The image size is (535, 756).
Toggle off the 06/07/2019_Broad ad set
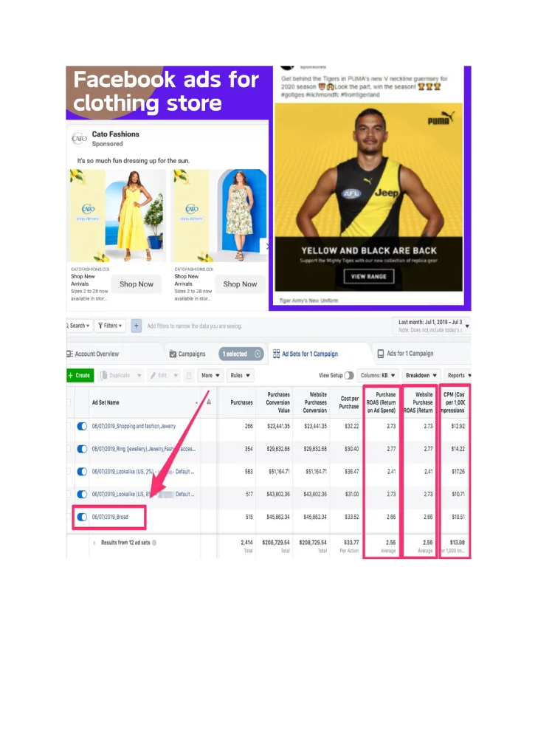(82, 517)
